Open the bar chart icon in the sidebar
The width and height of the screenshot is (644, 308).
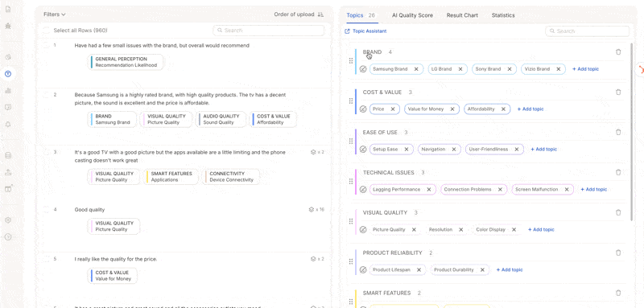[8, 91]
